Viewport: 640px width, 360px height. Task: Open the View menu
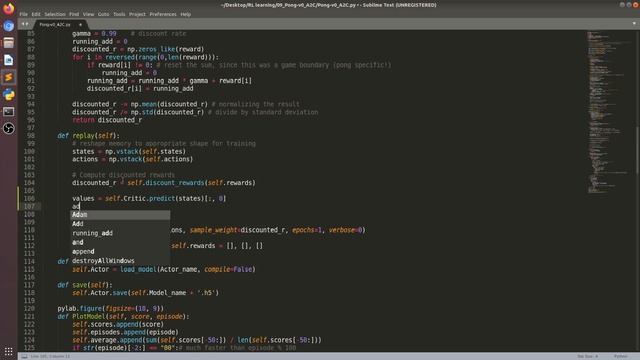88,14
